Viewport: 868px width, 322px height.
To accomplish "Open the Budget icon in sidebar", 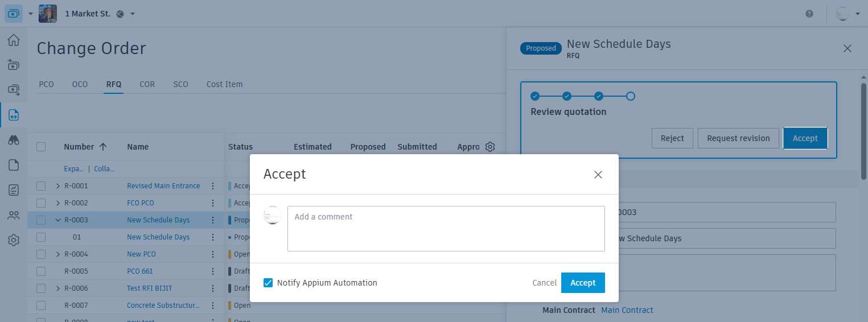I will click(x=13, y=65).
